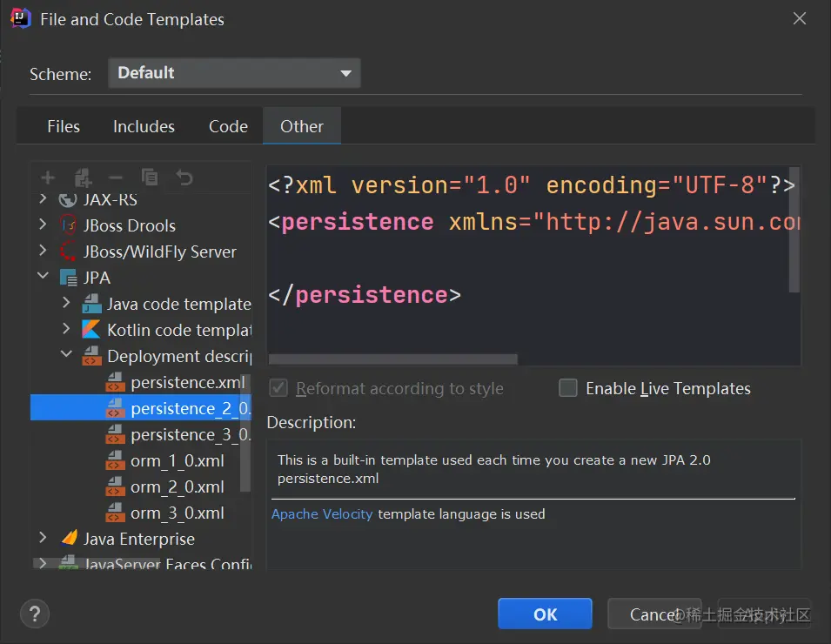The width and height of the screenshot is (831, 644).
Task: Click the Create Template plus icon
Action: 48,178
